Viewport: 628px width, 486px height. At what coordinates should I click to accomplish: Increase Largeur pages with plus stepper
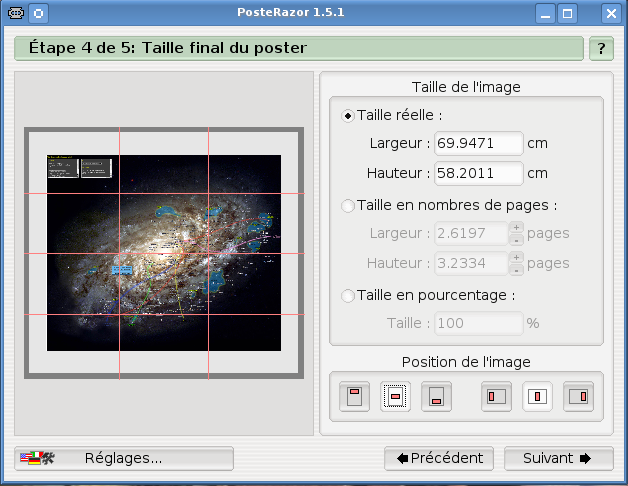516,227
